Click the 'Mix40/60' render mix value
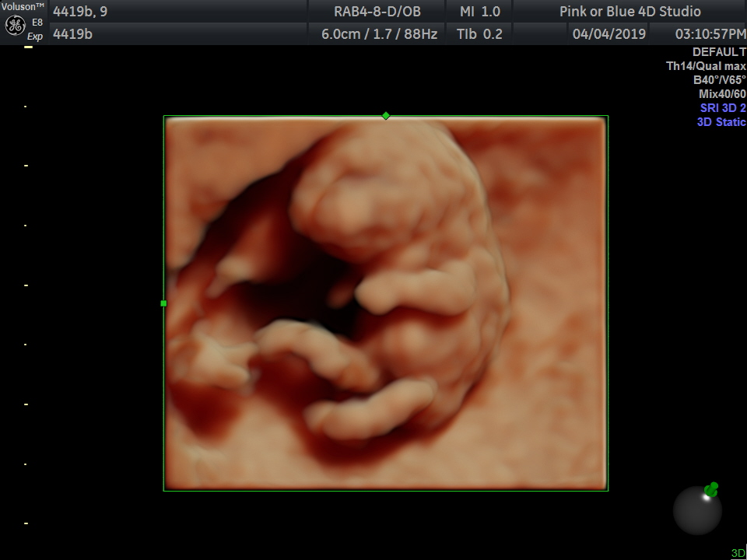The image size is (747, 560). [722, 93]
